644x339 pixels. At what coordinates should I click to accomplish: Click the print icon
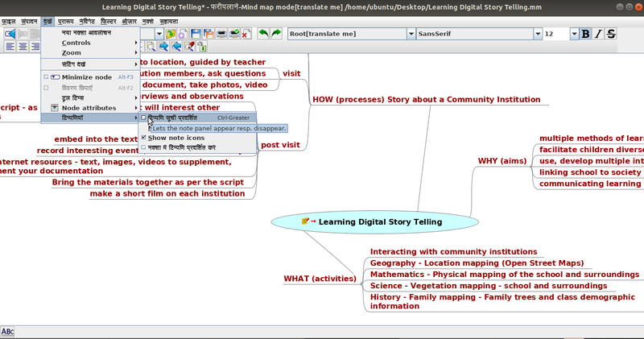221,34
